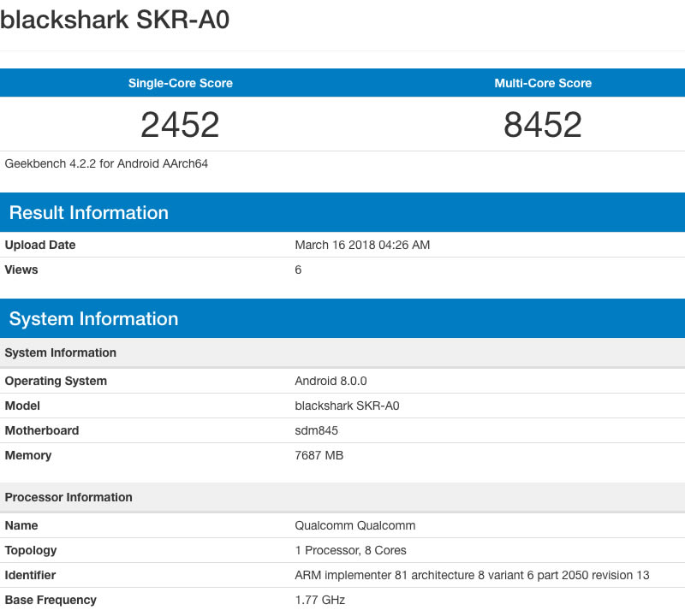Screen dimensions: 685x616
Task: Click the blue System Information section header
Action: coord(93,319)
